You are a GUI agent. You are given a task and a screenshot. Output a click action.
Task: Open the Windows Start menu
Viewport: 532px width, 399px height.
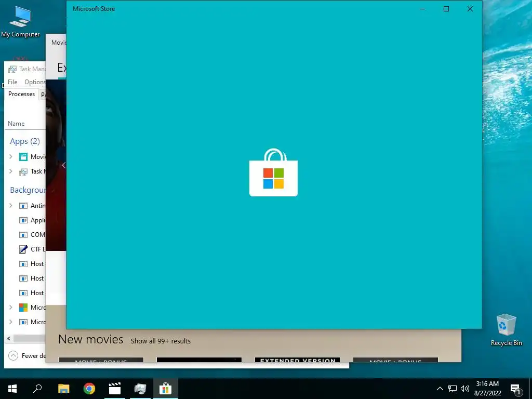click(12, 389)
